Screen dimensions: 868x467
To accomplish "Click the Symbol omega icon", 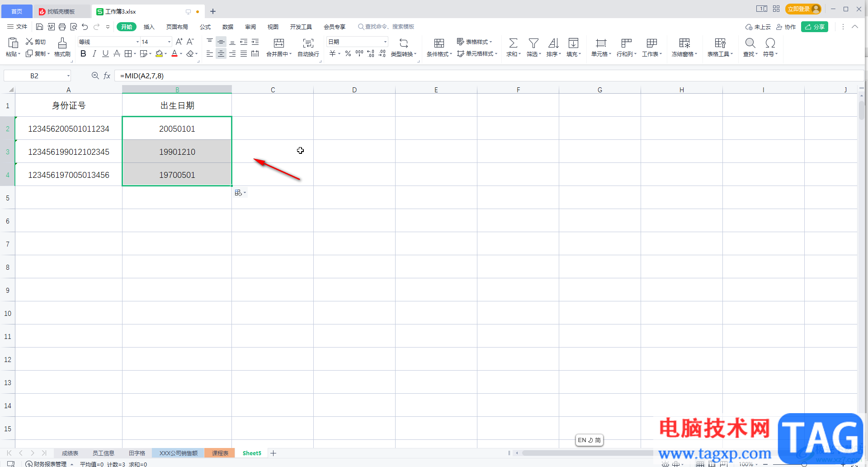I will [770, 43].
